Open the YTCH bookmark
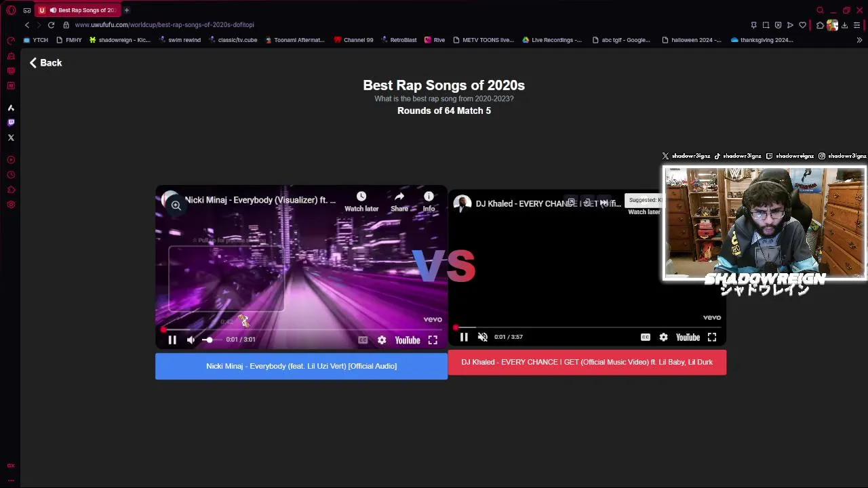 click(x=36, y=40)
